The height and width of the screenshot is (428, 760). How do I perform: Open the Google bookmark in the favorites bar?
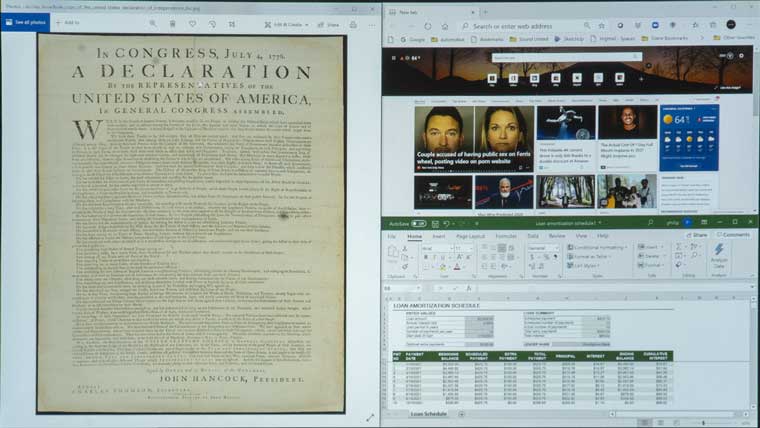412,39
